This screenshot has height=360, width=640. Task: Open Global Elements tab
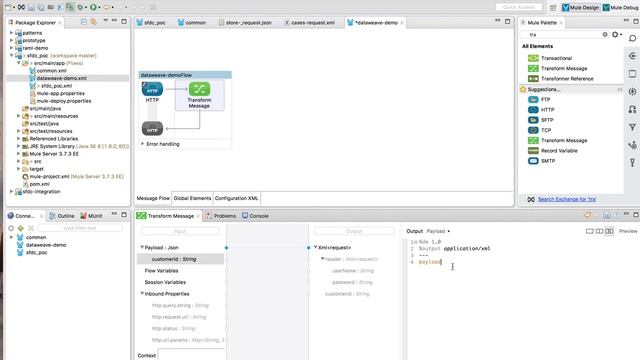coord(192,198)
